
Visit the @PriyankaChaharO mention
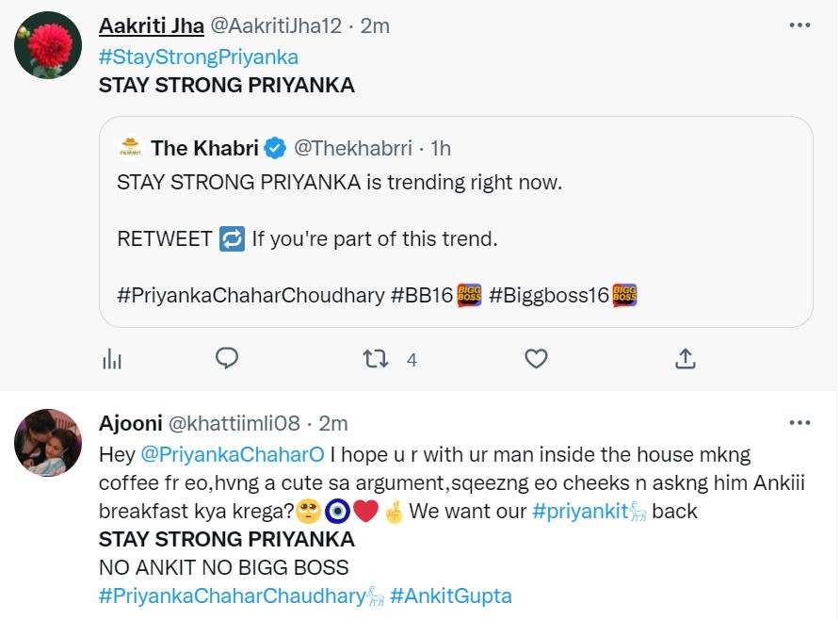coord(233,454)
